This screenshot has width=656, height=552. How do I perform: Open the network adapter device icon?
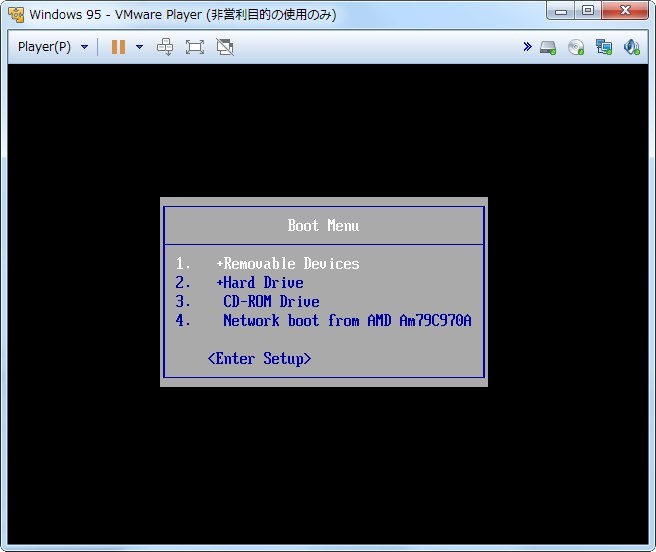coord(604,47)
